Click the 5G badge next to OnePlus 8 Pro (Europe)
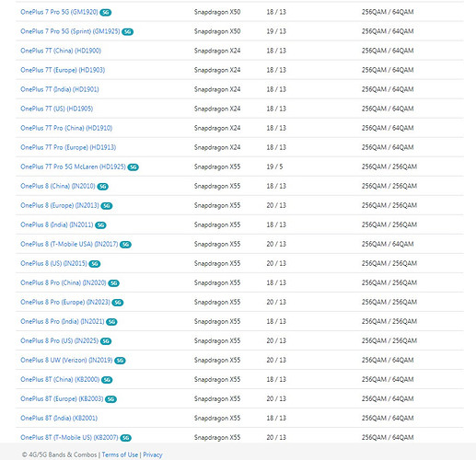This screenshot has height=460, width=476. click(118, 303)
